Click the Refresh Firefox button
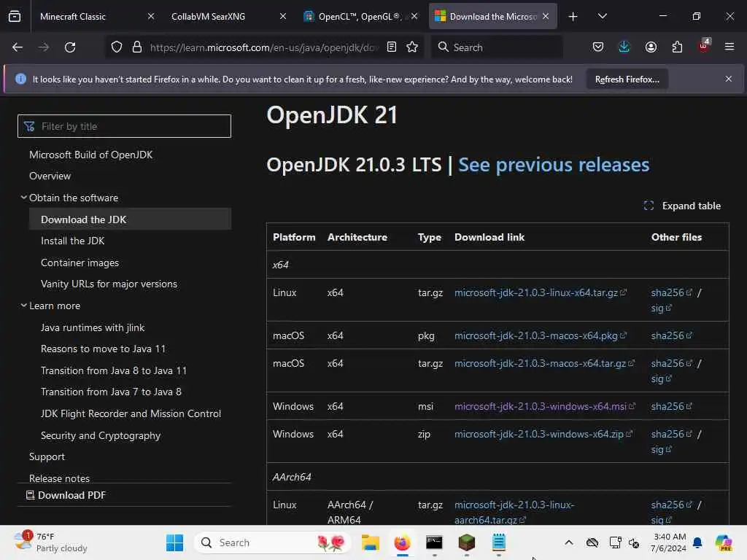The image size is (747, 560). (627, 79)
